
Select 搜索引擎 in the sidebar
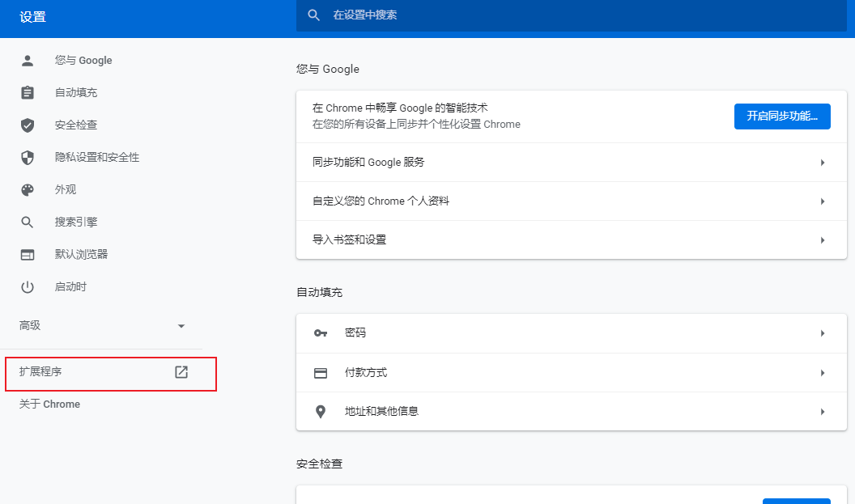(x=76, y=222)
